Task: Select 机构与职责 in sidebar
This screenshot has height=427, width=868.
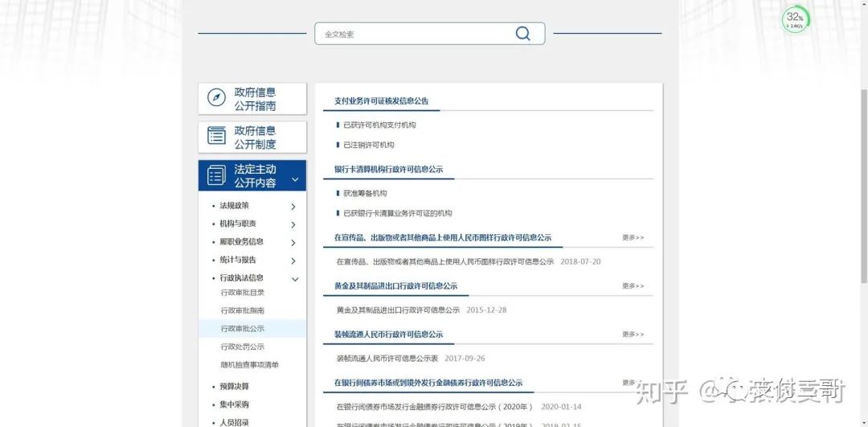Action: (237, 224)
